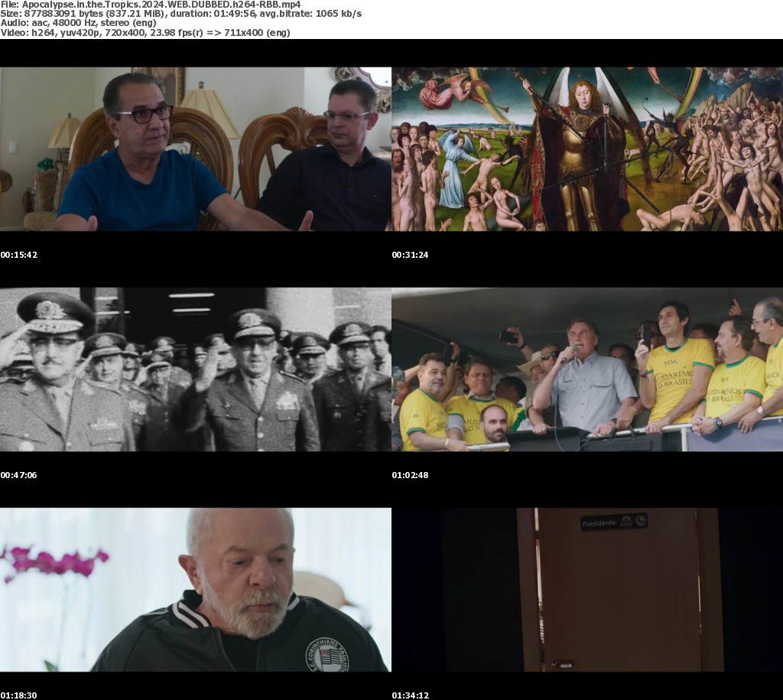Select the file name line in the header
Image resolution: width=783 pixels, height=700 pixels.
pyautogui.click(x=151, y=5)
